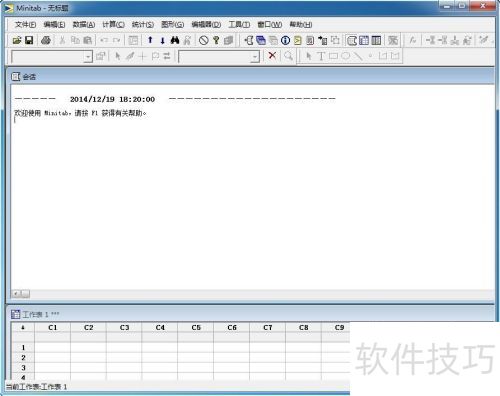
Task: Click the Close All Graphs icon
Action: point(393,40)
